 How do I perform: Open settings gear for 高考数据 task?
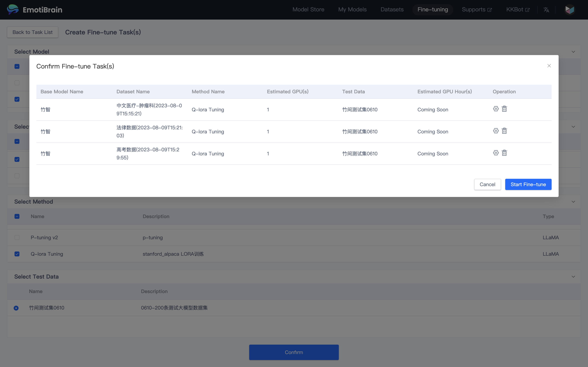(x=496, y=153)
